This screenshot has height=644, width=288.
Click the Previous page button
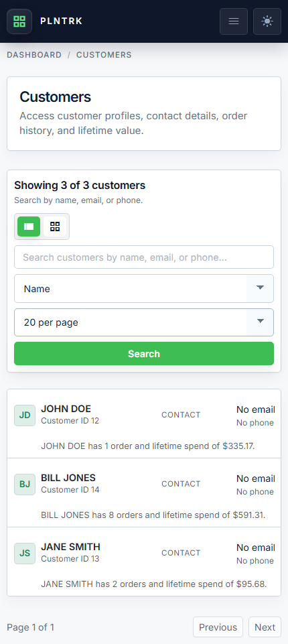pyautogui.click(x=218, y=627)
